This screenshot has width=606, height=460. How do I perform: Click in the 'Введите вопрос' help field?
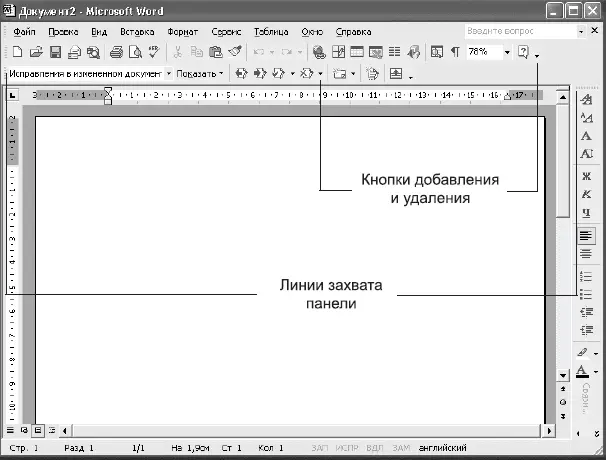pyautogui.click(x=520, y=32)
